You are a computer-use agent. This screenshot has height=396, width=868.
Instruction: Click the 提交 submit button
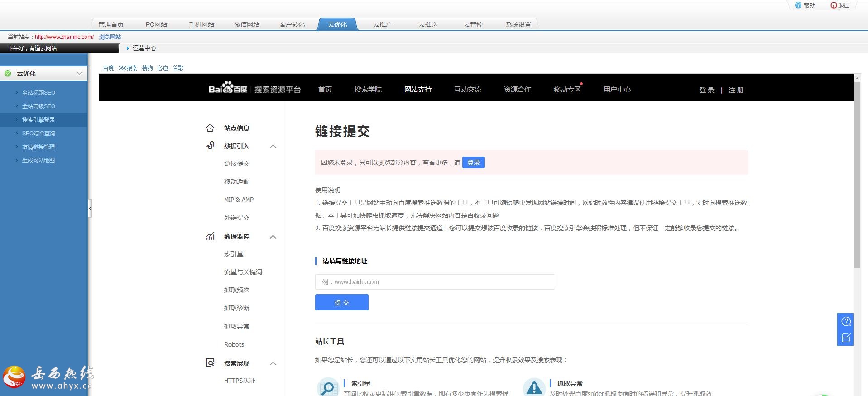point(342,302)
